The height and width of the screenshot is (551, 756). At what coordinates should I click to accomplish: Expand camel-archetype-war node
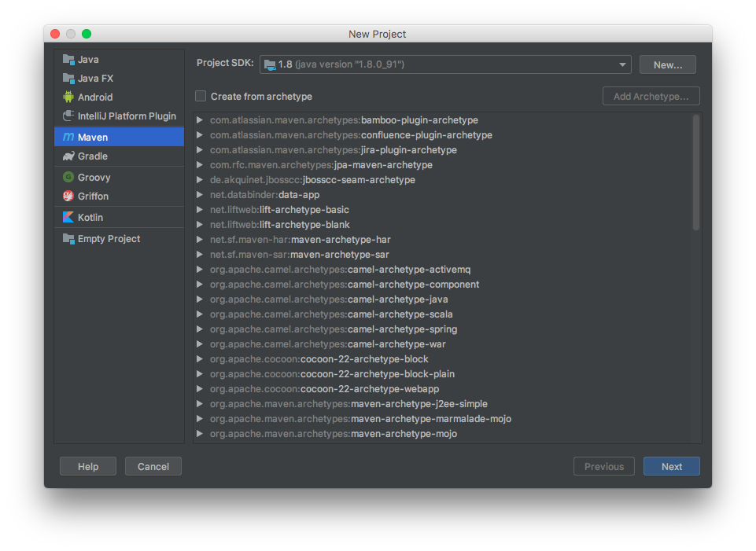click(200, 344)
